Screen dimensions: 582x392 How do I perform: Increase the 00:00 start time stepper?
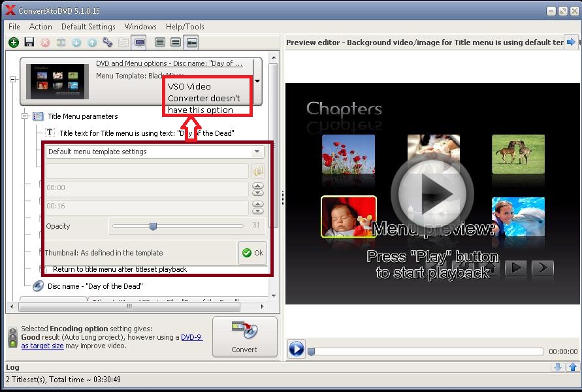tap(258, 186)
